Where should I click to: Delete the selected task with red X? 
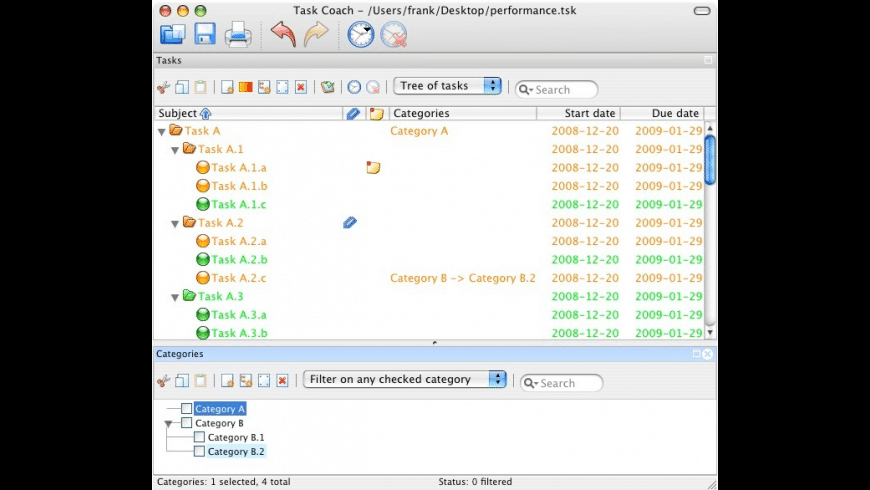(301, 87)
